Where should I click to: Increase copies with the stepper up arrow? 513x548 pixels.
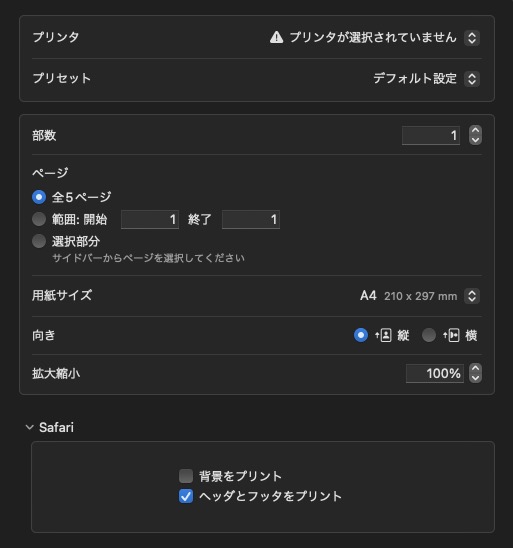[x=475, y=130]
